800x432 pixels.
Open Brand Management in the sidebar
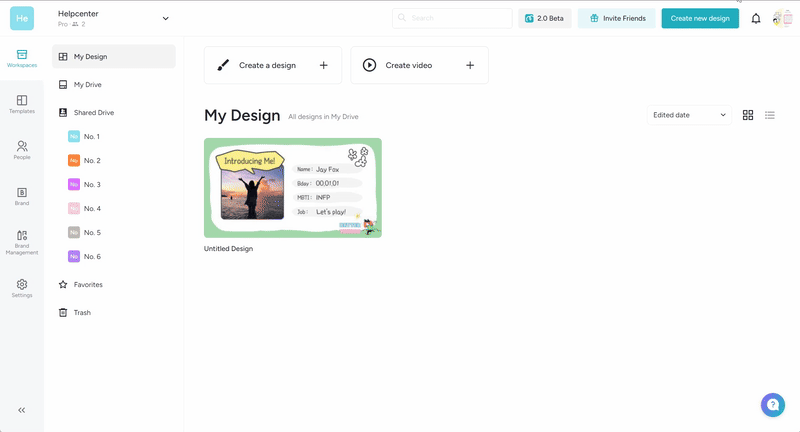pos(21,241)
